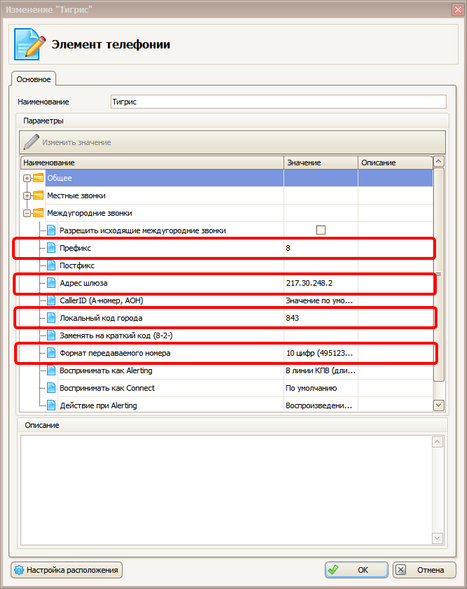
Task: Select Локальный код города row
Action: pos(227,318)
